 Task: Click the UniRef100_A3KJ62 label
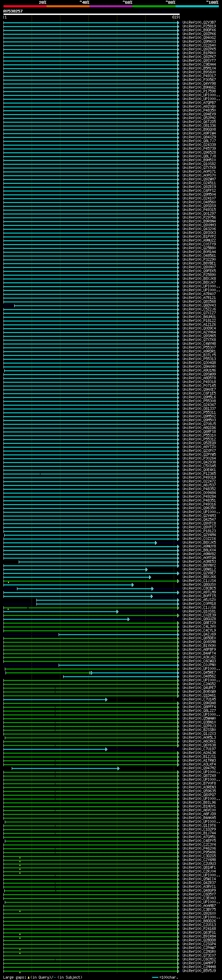coord(199,657)
